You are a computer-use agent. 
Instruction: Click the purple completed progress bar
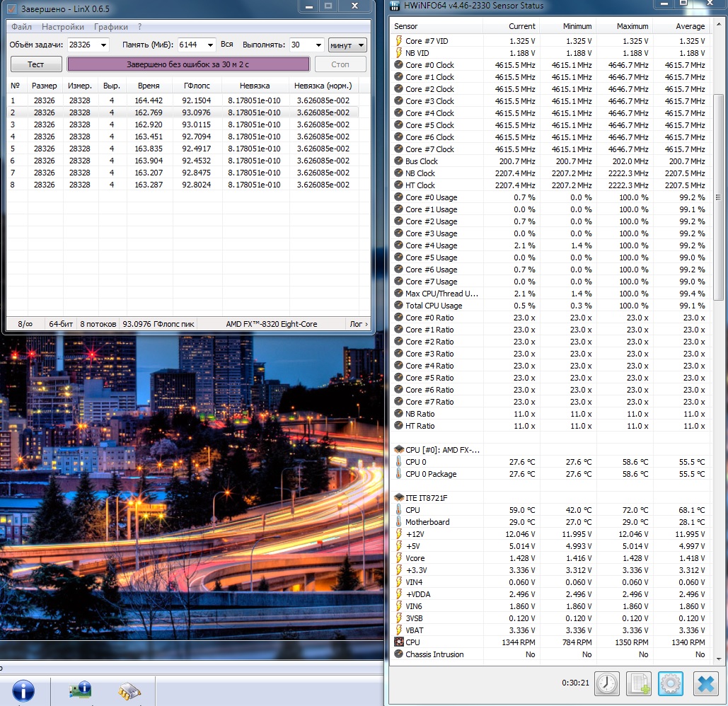click(188, 64)
